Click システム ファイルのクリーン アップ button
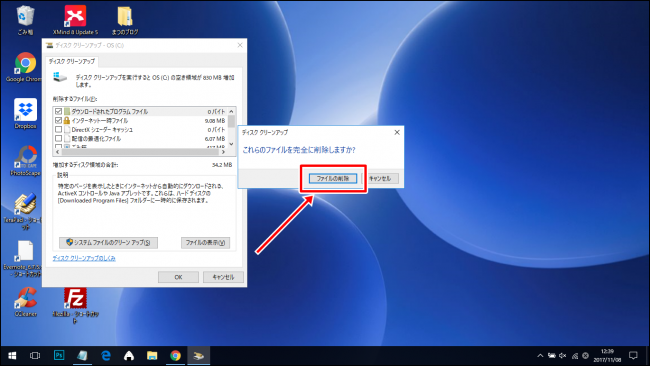650x366 pixels. coord(108,242)
